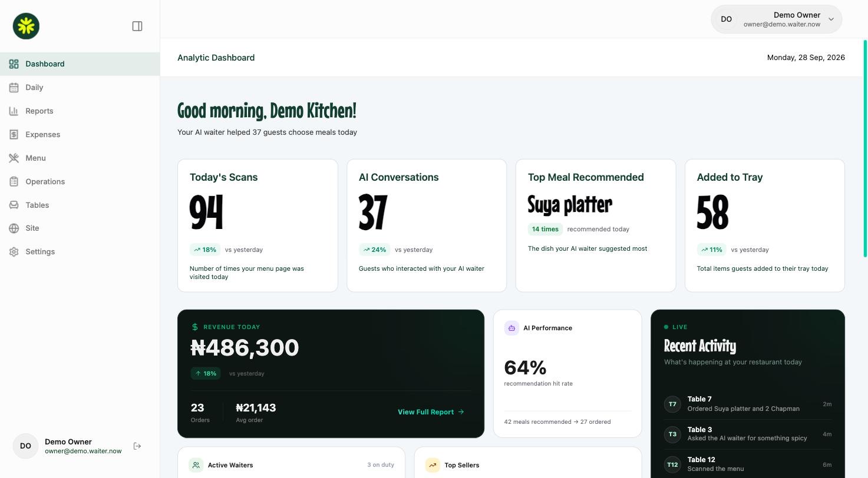Open the Settings page
The height and width of the screenshot is (478, 868).
[80, 252]
